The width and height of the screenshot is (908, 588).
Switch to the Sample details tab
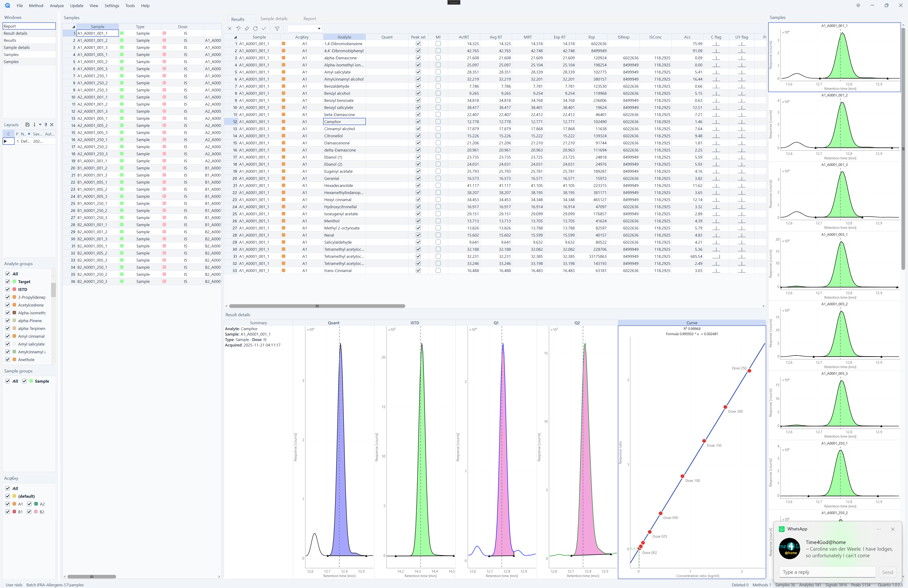pos(274,19)
